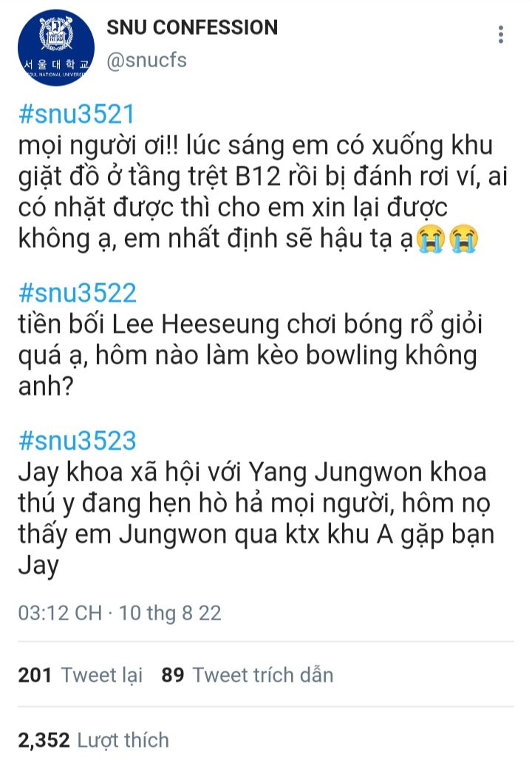Click the first crying emoji in tweet
This screenshot has width=532, height=766.
(431, 239)
